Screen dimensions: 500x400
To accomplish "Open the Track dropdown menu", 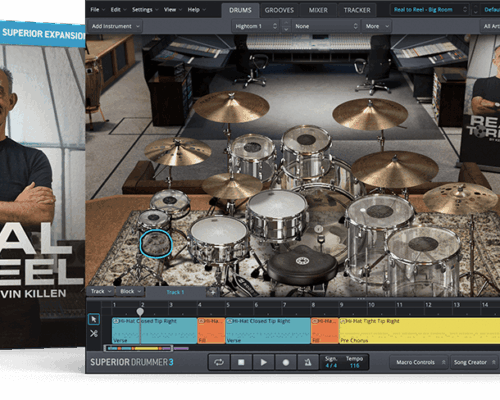I will (101, 291).
